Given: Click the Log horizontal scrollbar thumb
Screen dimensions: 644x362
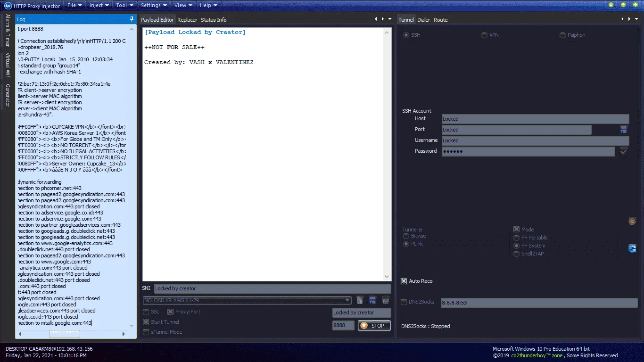Looking at the screenshot, I should [65, 334].
